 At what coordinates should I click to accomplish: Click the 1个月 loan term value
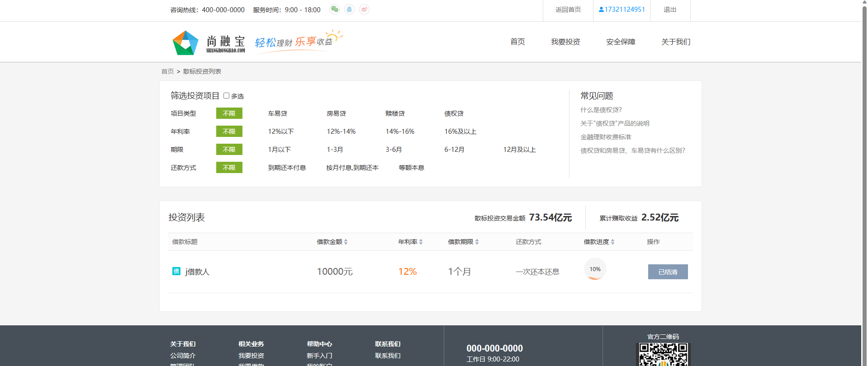point(460,272)
